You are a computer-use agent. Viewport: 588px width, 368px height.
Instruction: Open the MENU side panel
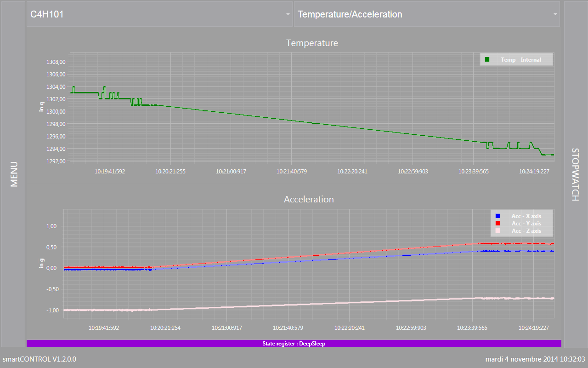13,174
